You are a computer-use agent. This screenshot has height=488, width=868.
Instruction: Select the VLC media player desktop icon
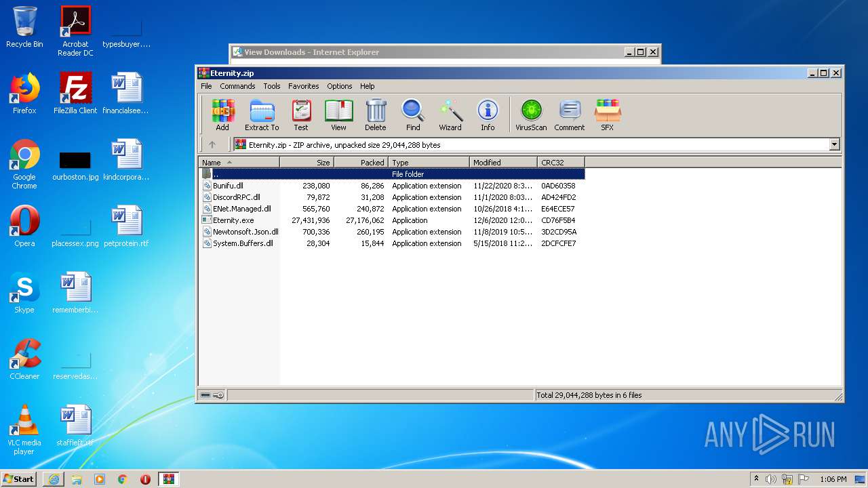[x=24, y=430]
